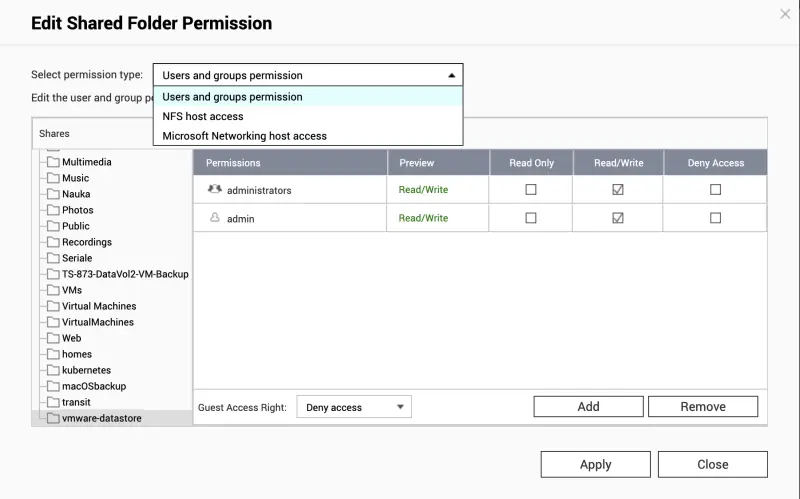800x499 pixels.
Task: Click the Remove button
Action: (703, 406)
